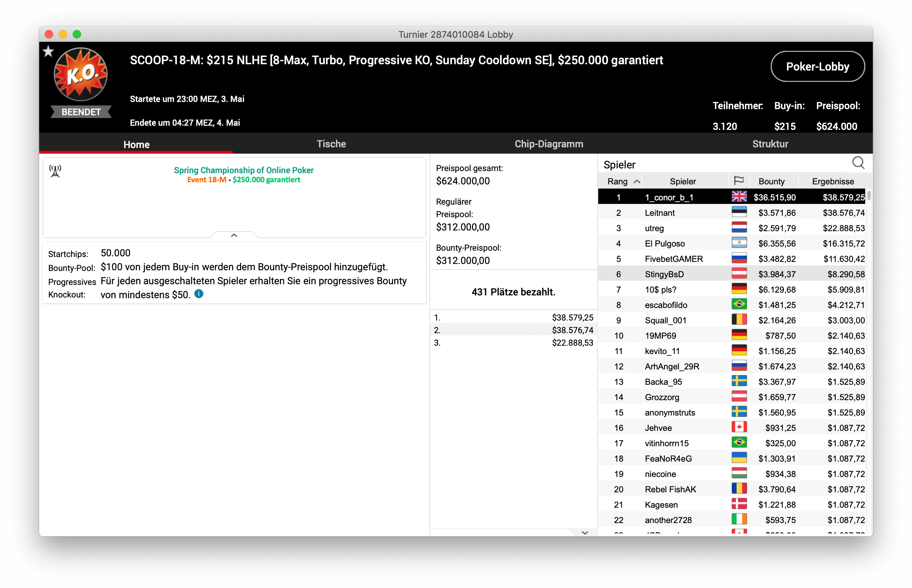Open the player search magnifier icon
Image resolution: width=912 pixels, height=588 pixels.
pyautogui.click(x=858, y=163)
